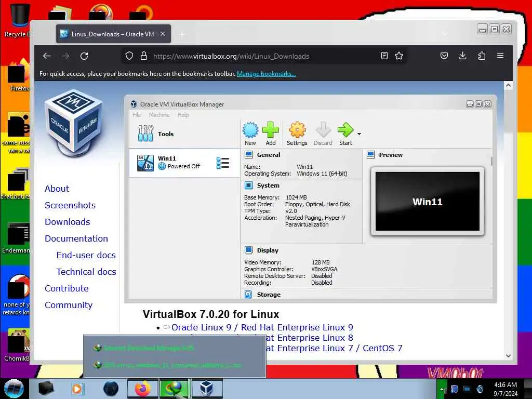Open Oracle Linux 9 / RHEL 9 download link
Screen dimensions: 532x399
coord(262,327)
